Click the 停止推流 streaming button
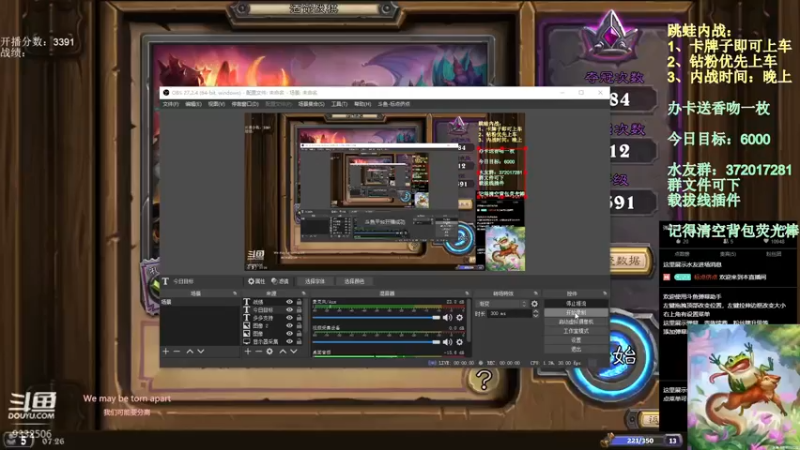 pos(576,304)
